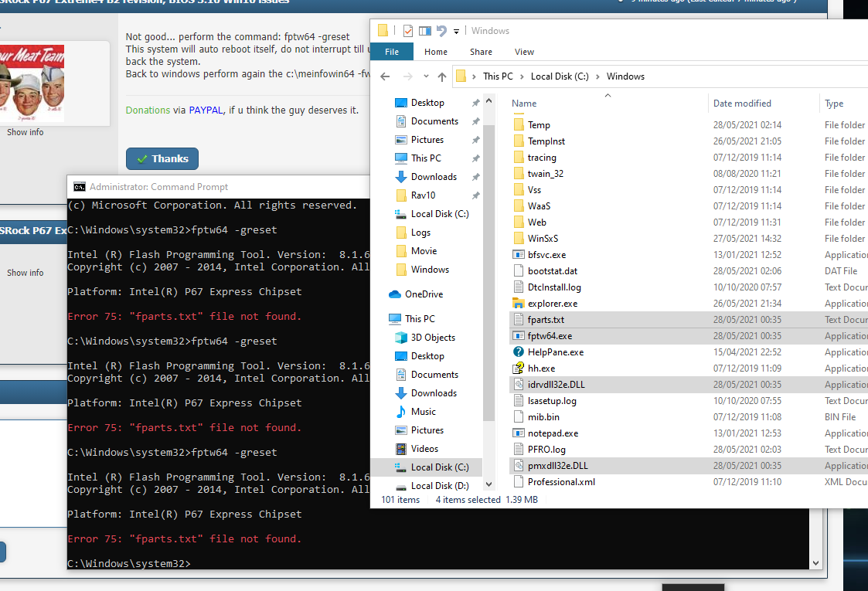868x591 pixels.
Task: Click 'This PC' in the address bar
Action: 498,76
